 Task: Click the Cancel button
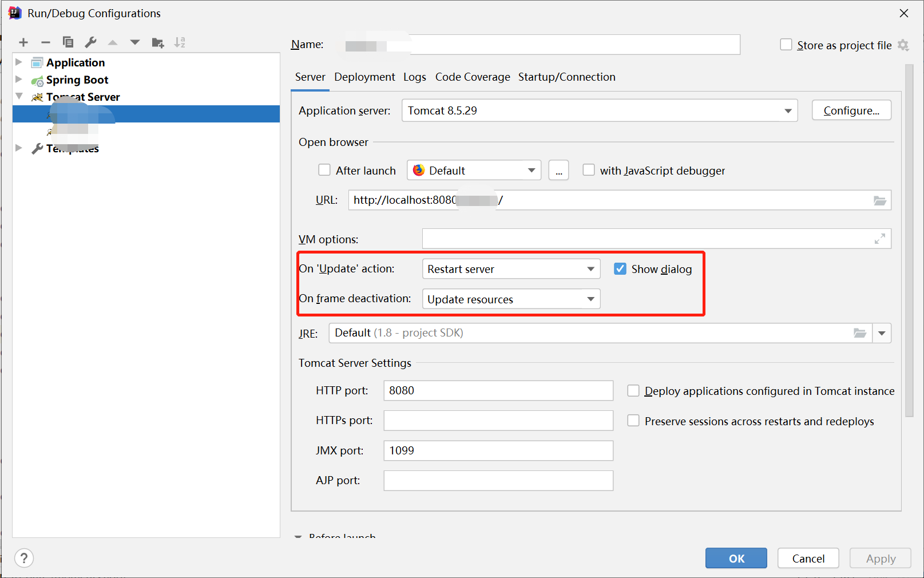pos(808,558)
